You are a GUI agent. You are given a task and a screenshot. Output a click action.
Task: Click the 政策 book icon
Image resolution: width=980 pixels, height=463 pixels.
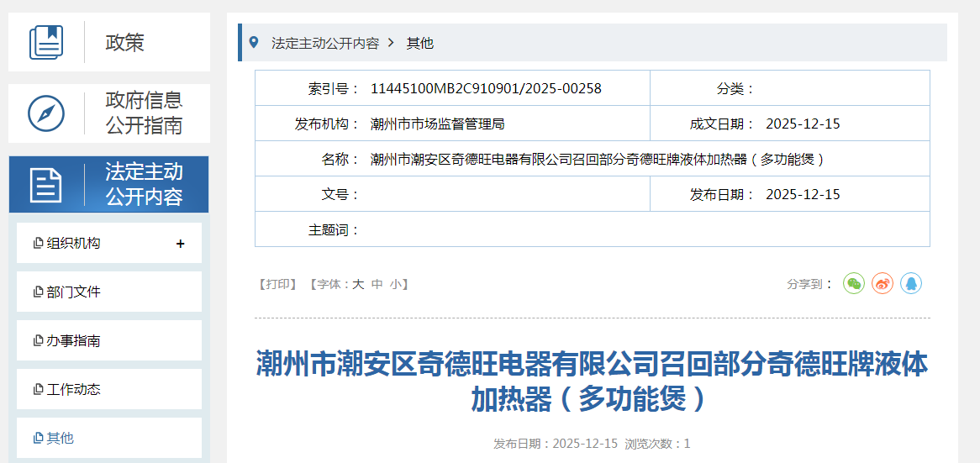click(x=46, y=42)
